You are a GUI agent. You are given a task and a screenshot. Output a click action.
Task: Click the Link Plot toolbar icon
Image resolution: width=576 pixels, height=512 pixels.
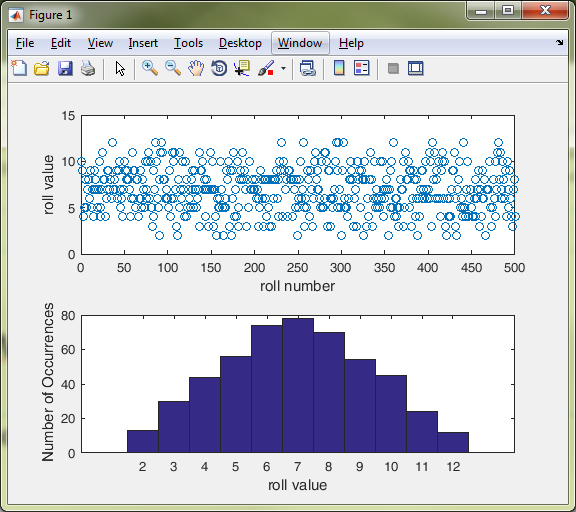(308, 68)
